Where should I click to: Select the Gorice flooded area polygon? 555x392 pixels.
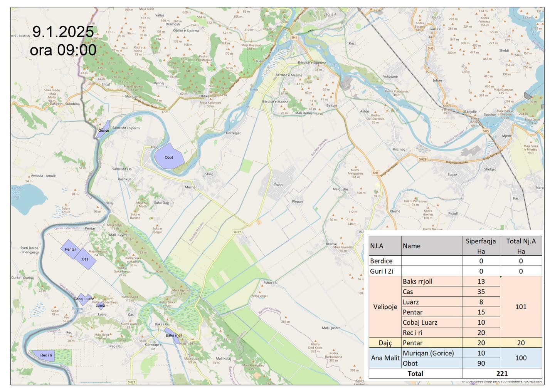tap(103, 129)
